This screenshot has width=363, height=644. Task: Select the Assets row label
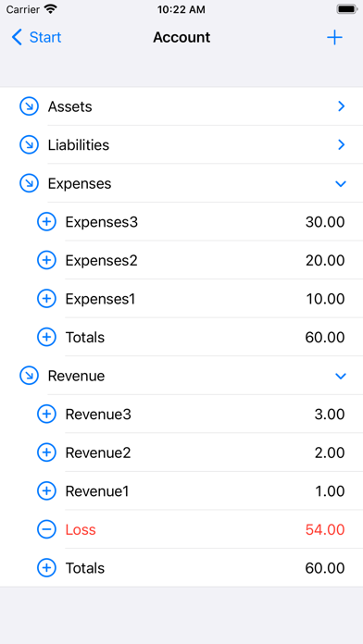69,106
